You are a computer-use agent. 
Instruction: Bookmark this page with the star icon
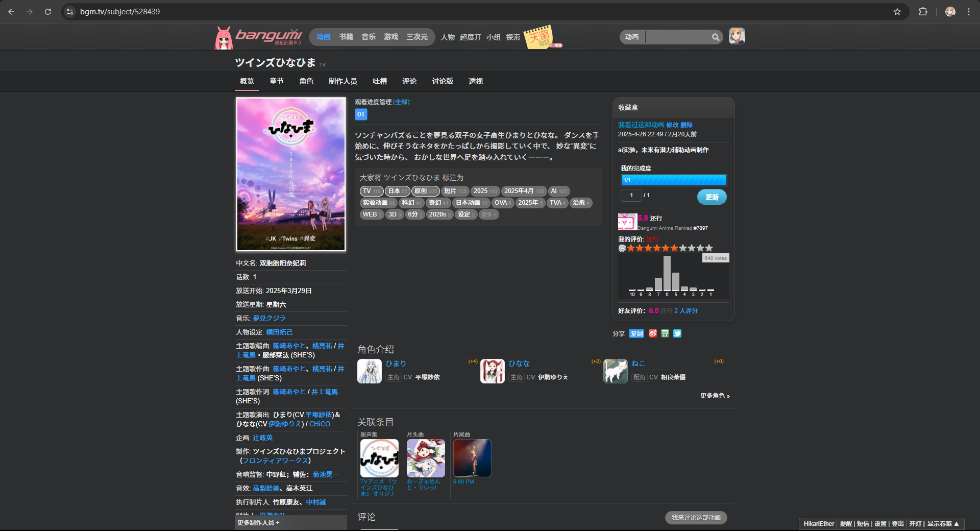pos(897,12)
